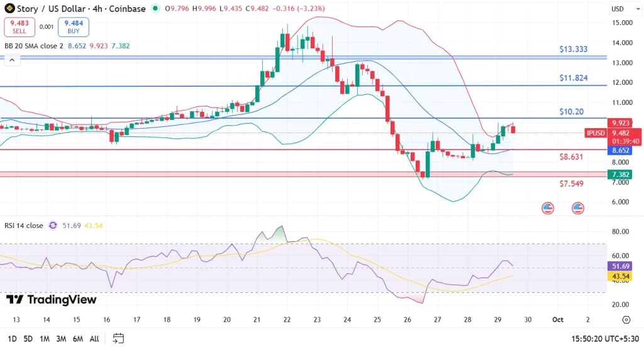644x348 pixels.
Task: Click the $13.333 horizontal level label
Action: point(574,49)
